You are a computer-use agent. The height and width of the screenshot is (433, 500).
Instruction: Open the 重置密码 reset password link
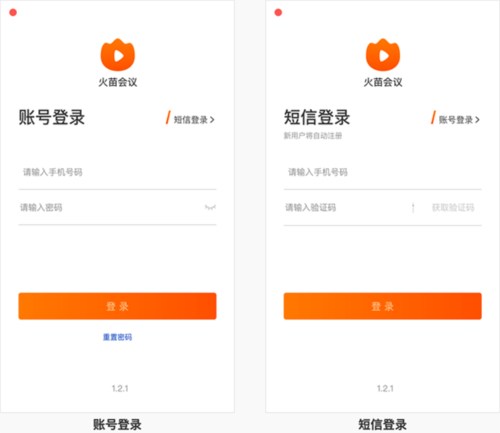(117, 337)
